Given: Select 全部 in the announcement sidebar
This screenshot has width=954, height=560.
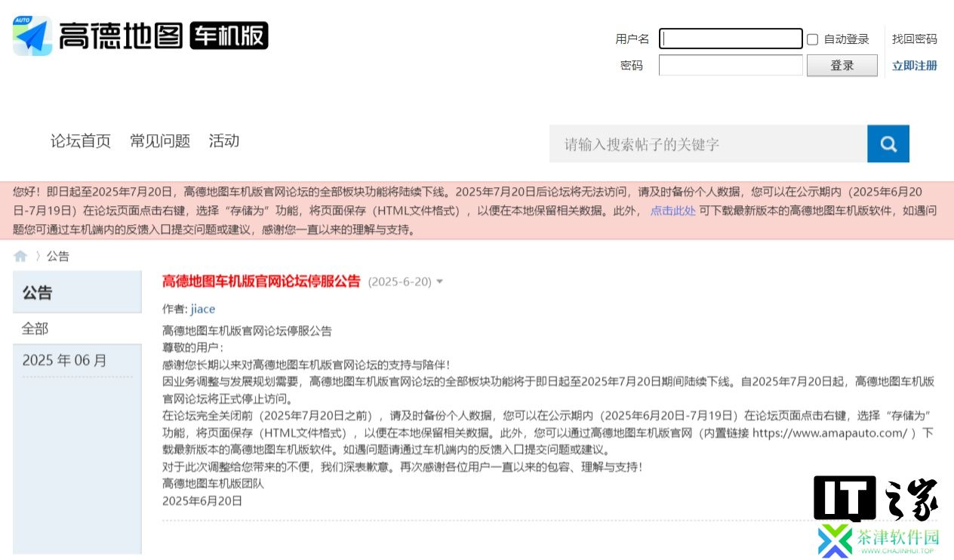Looking at the screenshot, I should click(35, 328).
